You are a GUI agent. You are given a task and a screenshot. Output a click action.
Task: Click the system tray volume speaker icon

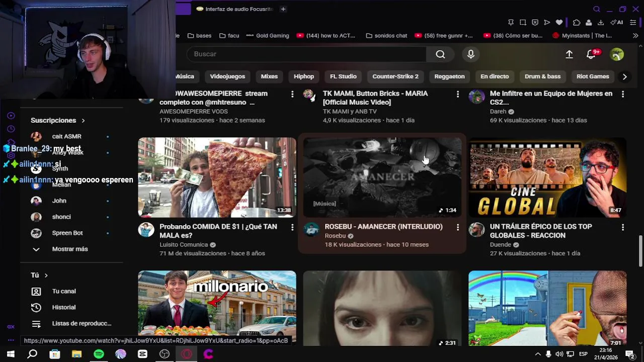click(559, 354)
